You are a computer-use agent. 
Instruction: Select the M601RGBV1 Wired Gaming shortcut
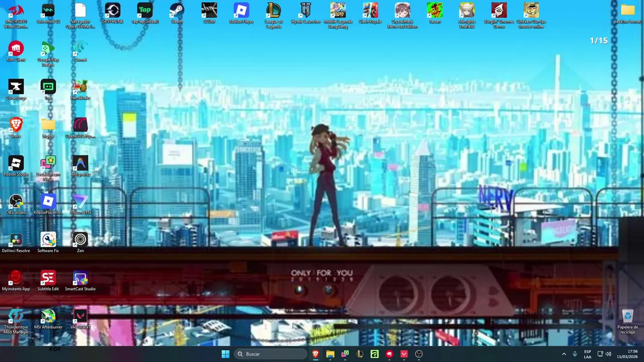(16, 16)
